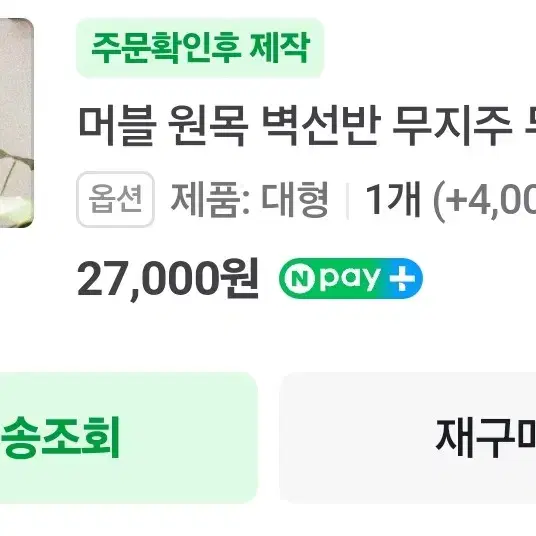Screen dimensions: 536x536
Task: Select the 제품: 대형 option text
Action: [x=250, y=199]
